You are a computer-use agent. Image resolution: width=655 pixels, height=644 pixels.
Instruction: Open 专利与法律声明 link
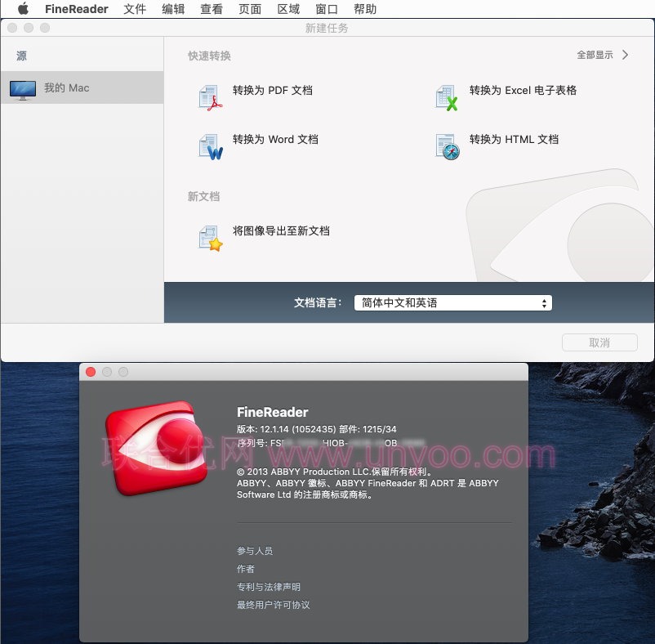(x=269, y=587)
